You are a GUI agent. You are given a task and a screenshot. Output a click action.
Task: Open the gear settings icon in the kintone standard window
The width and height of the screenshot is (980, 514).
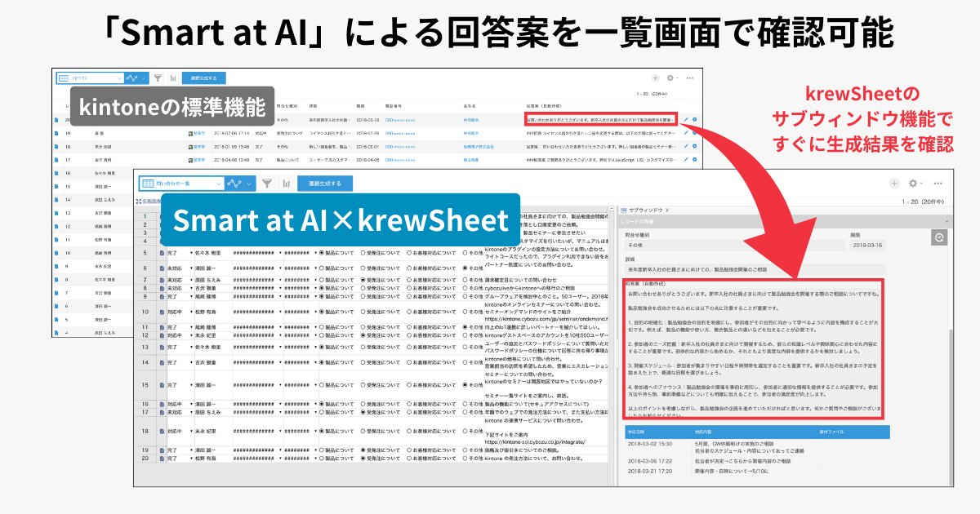click(670, 78)
